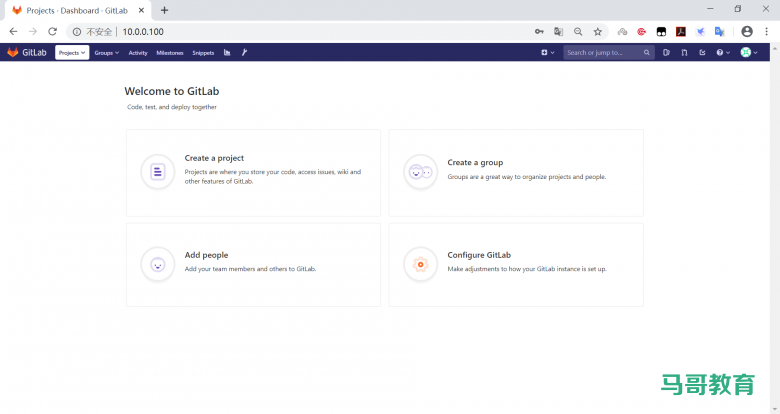This screenshot has width=780, height=414.
Task: Open the Admin area wrench icon
Action: coord(244,52)
